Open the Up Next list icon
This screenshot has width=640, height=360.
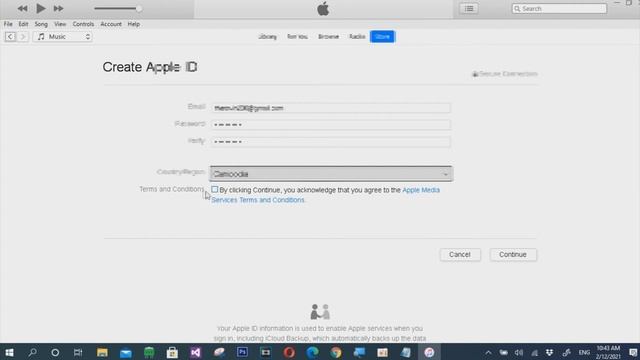click(469, 9)
